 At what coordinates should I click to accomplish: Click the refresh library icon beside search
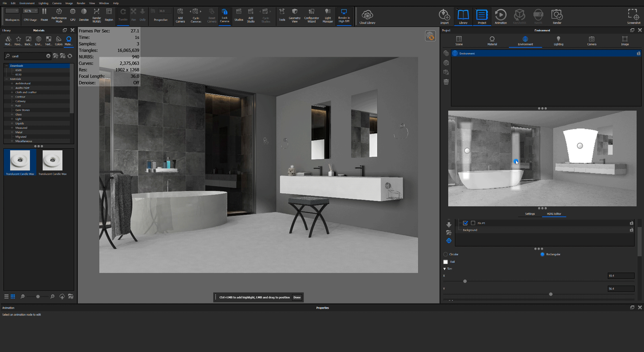tap(70, 56)
